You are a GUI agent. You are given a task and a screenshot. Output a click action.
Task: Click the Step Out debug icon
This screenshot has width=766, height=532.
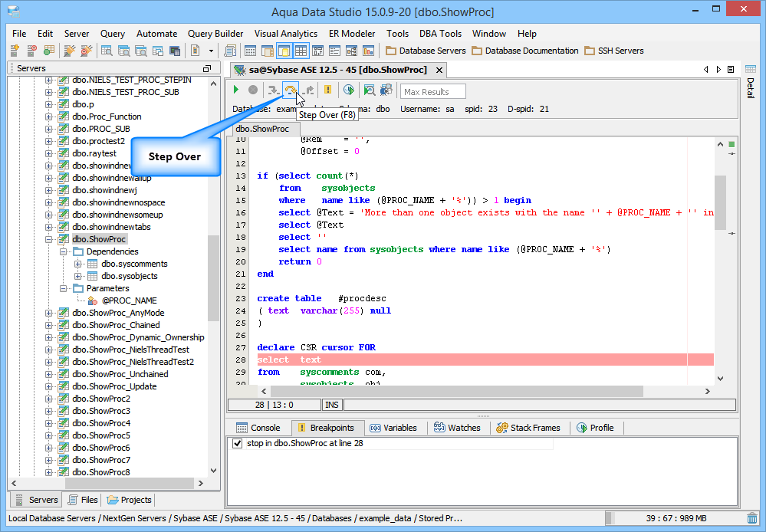308,90
